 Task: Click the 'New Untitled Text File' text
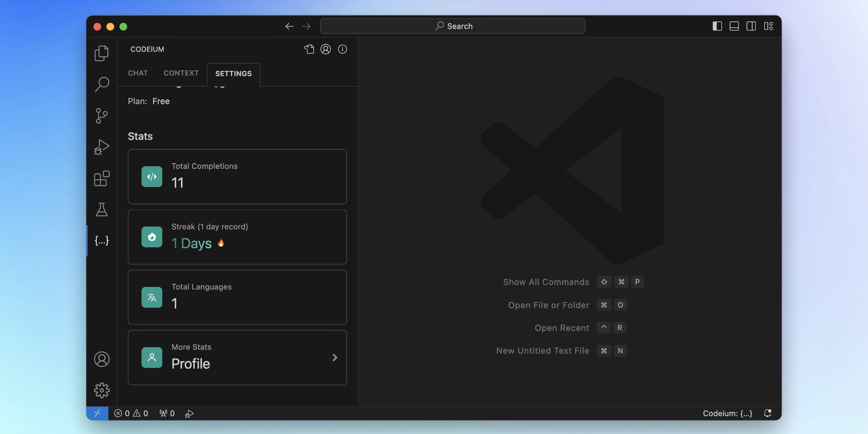(x=542, y=351)
